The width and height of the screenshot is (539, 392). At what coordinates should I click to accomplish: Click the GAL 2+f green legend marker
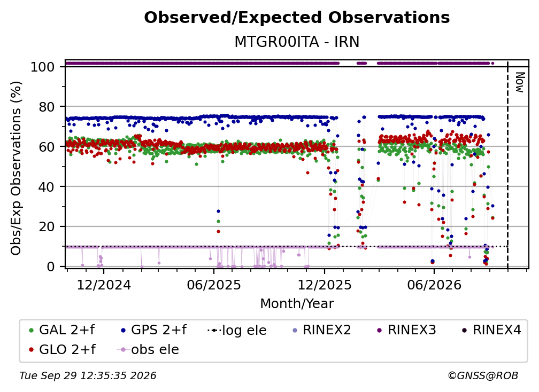tap(31, 331)
